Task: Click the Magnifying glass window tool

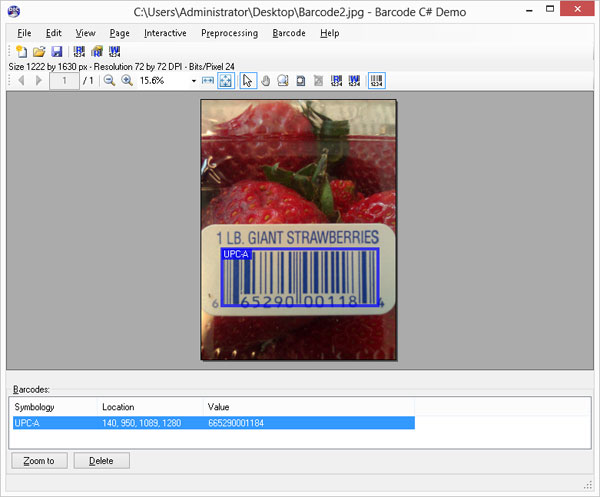Action: point(301,80)
